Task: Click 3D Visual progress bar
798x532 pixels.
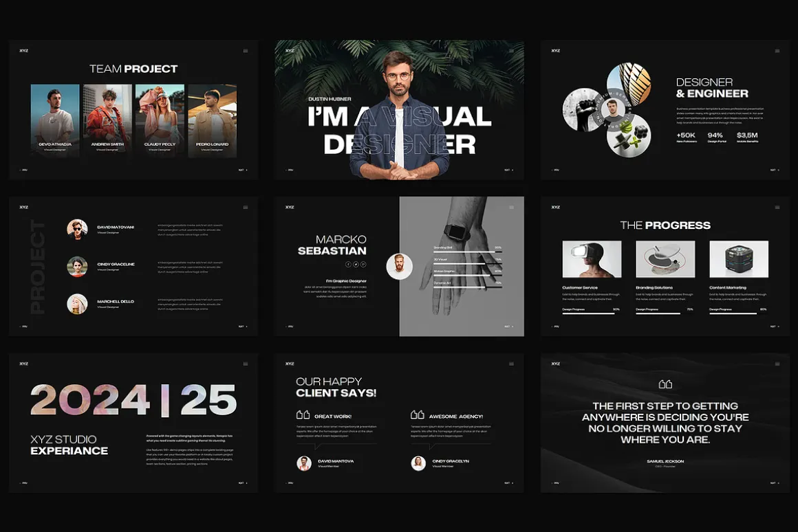Action: (x=468, y=263)
